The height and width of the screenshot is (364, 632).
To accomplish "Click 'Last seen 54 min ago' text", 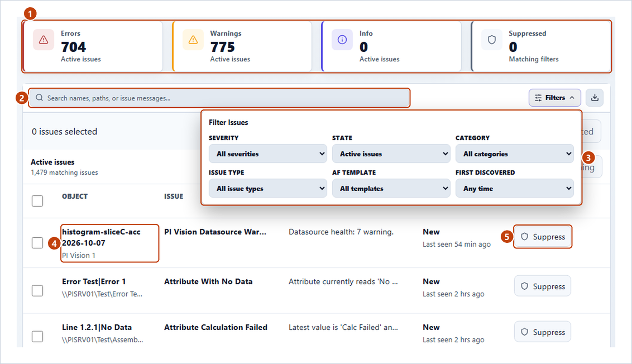I will coord(456,245).
